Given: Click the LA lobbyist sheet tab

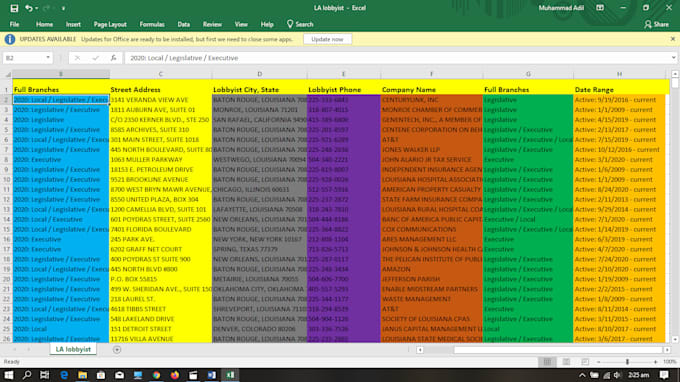Looking at the screenshot, I should [73, 349].
